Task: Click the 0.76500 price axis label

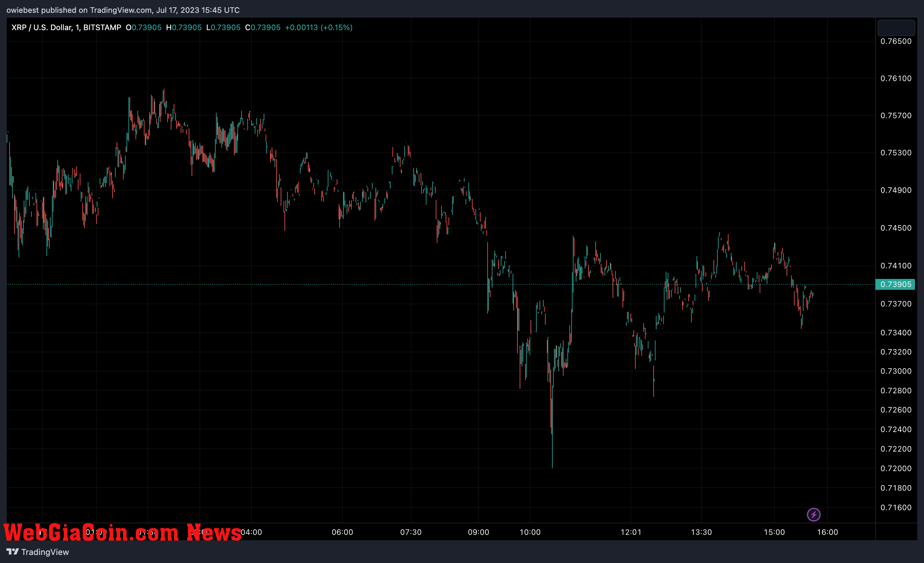Action: (x=896, y=41)
